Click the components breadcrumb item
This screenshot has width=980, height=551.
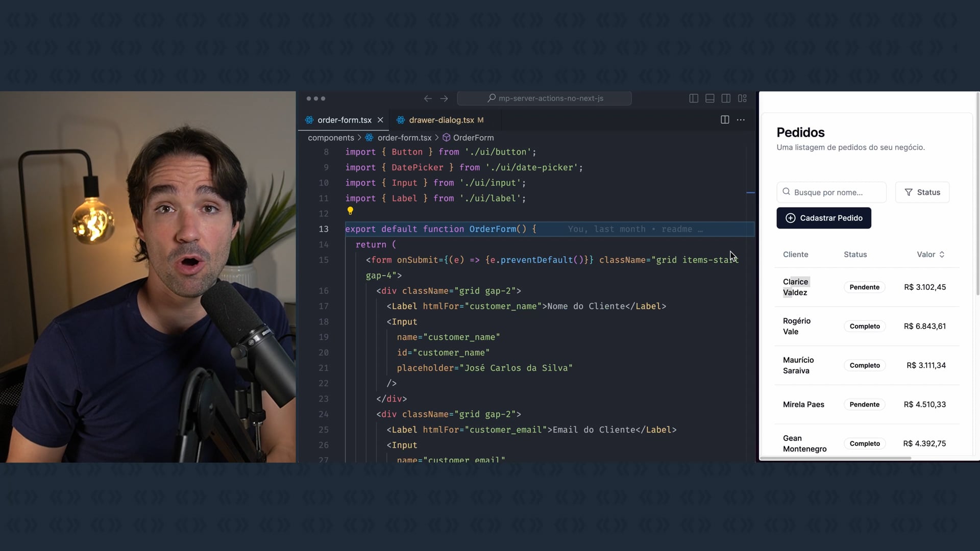point(331,138)
